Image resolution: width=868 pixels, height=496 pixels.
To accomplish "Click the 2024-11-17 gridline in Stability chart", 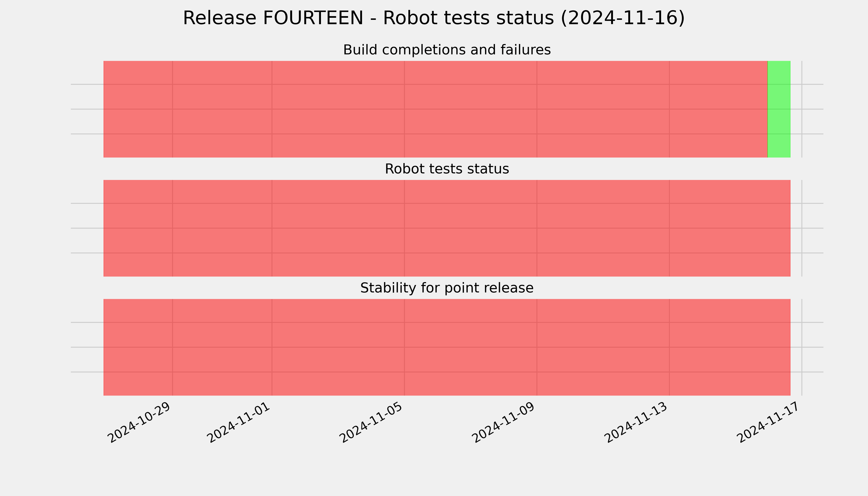I will click(802, 347).
